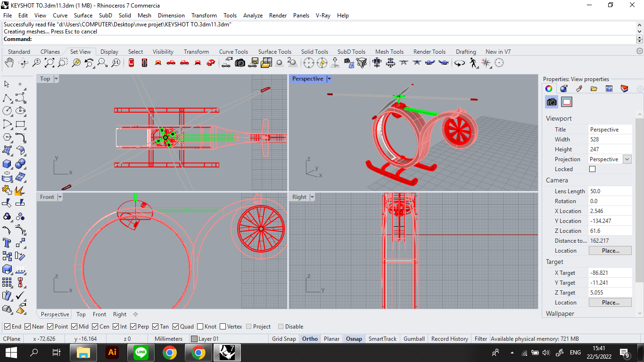Toggle the Mid osnap checkbox
644x362 pixels.
tap(74, 327)
